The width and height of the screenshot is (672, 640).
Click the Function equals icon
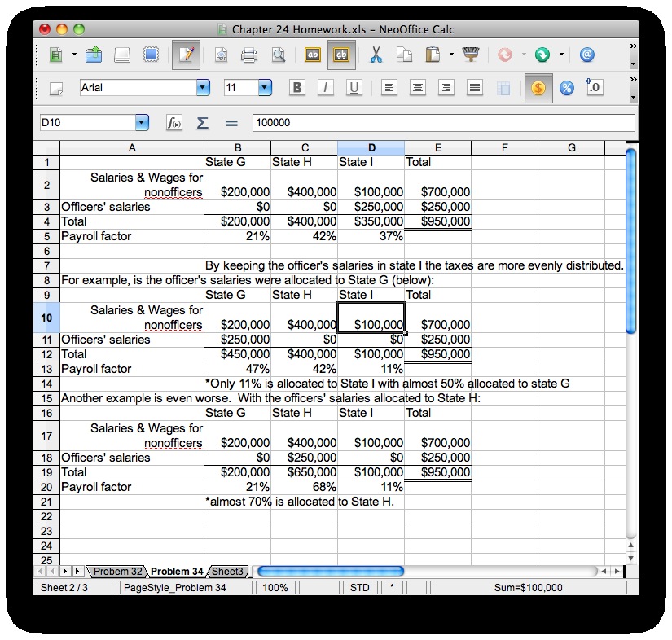pyautogui.click(x=231, y=124)
